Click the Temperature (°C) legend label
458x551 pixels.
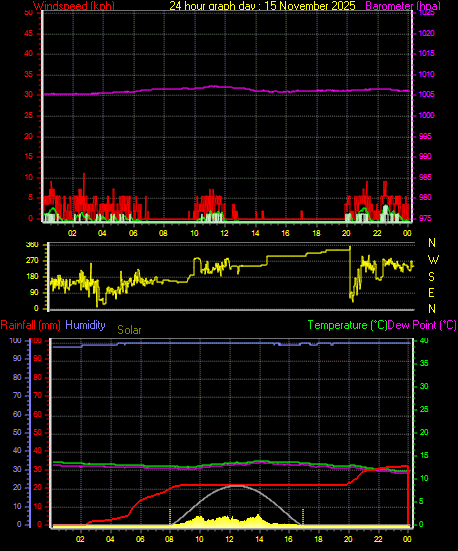pyautogui.click(x=347, y=325)
